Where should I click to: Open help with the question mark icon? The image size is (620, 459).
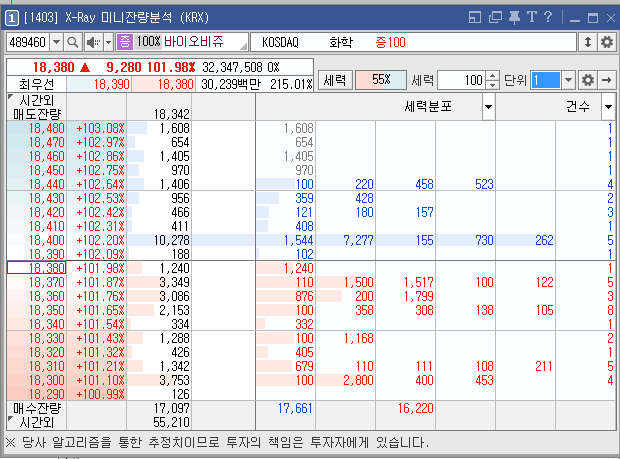[548, 17]
